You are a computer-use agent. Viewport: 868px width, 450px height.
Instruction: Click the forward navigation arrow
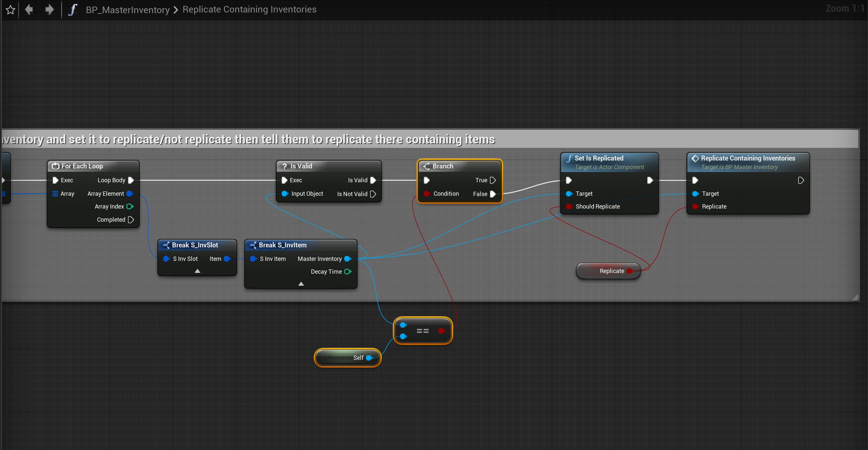50,10
